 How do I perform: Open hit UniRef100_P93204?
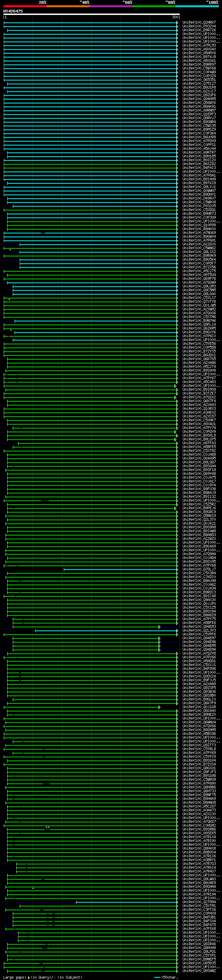pos(199,26)
